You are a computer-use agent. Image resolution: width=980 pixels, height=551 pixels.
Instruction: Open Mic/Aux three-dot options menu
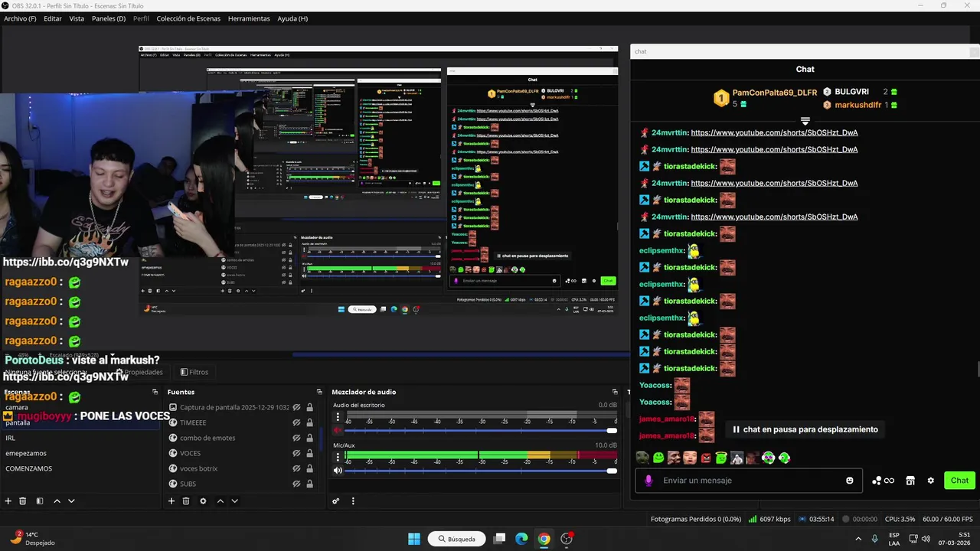(338, 457)
